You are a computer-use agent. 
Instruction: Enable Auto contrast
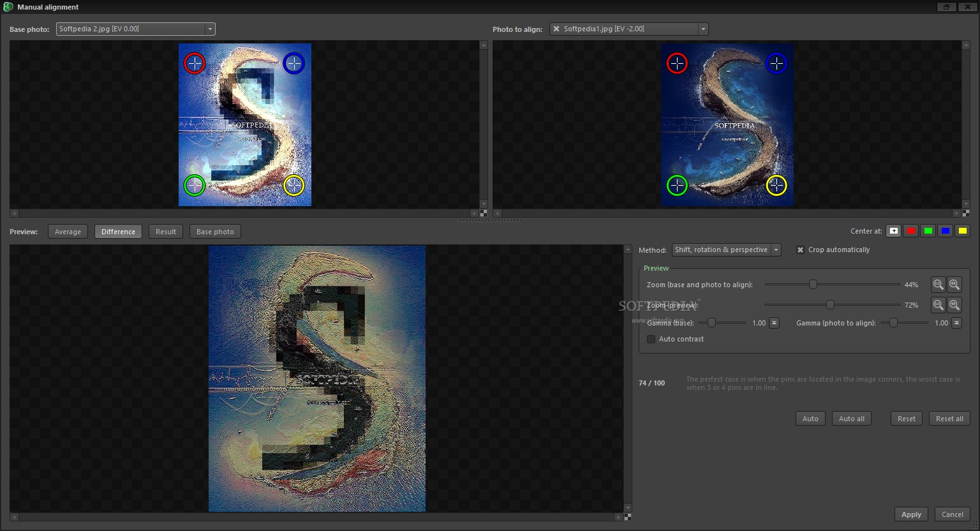point(651,339)
